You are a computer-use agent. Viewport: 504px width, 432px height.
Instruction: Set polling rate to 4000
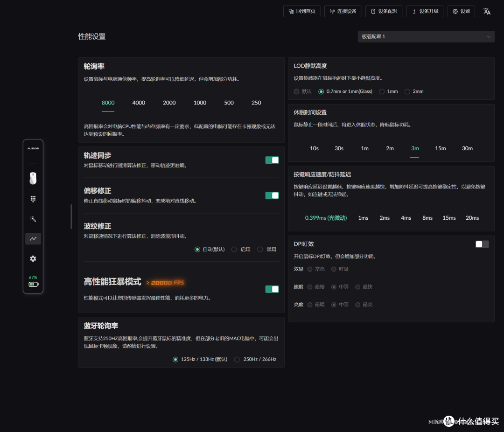coord(139,103)
